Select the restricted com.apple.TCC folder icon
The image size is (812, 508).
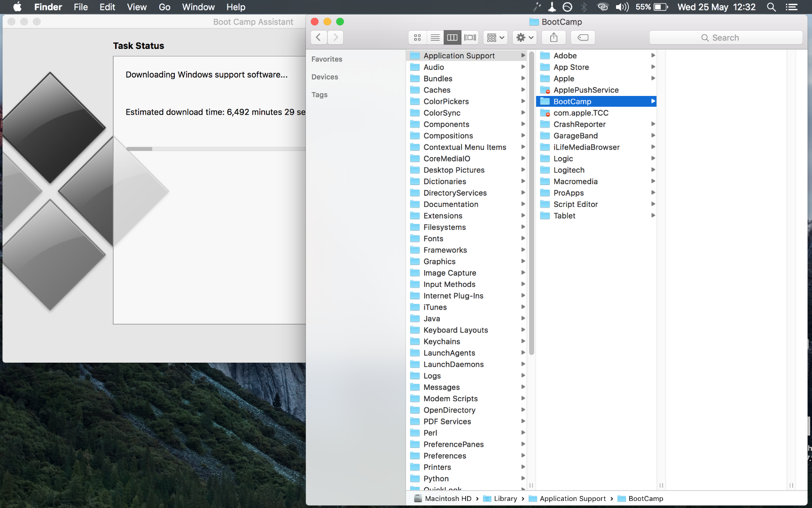click(545, 113)
